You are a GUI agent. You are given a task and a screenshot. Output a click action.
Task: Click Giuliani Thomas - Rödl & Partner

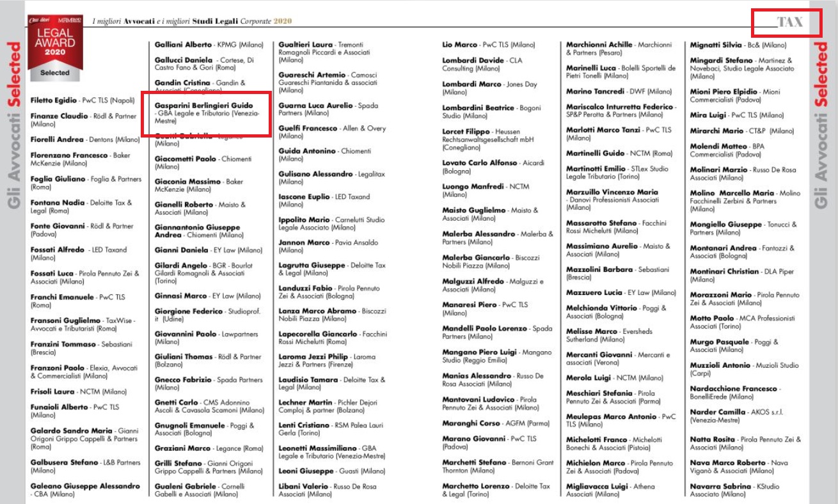pos(208,361)
